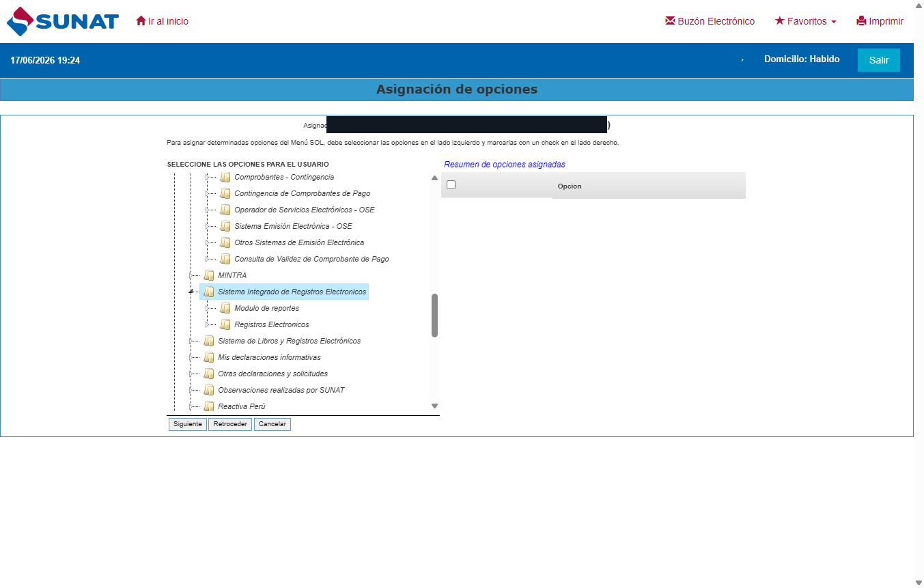Go back with the Retroceder button

pyautogui.click(x=230, y=424)
